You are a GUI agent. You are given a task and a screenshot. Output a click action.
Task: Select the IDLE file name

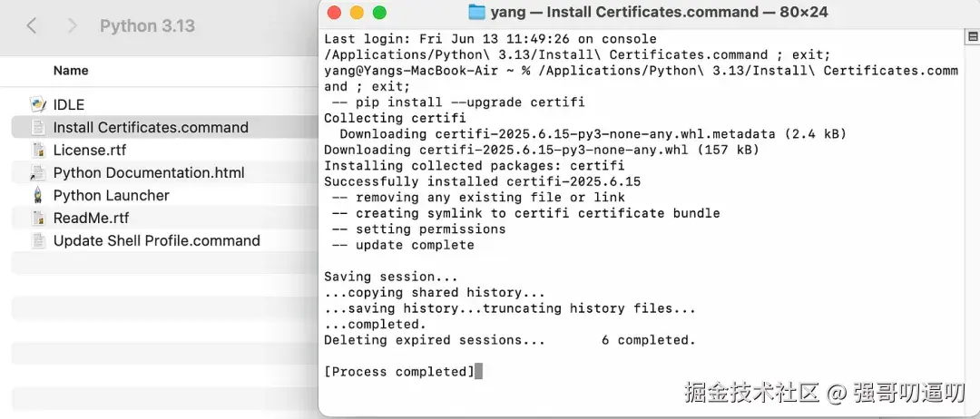69,104
